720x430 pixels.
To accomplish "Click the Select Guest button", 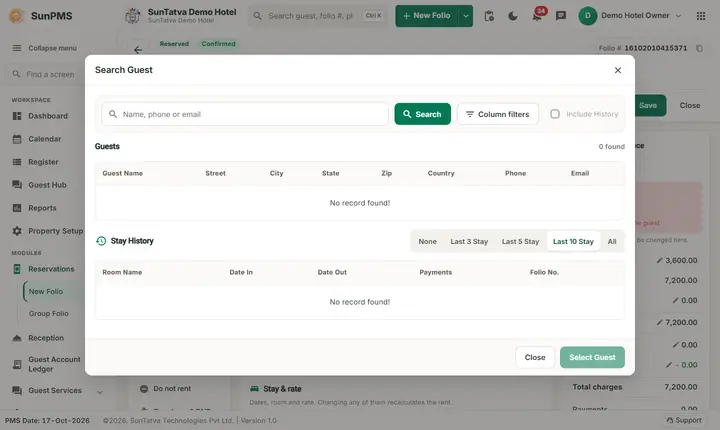I will pyautogui.click(x=592, y=357).
